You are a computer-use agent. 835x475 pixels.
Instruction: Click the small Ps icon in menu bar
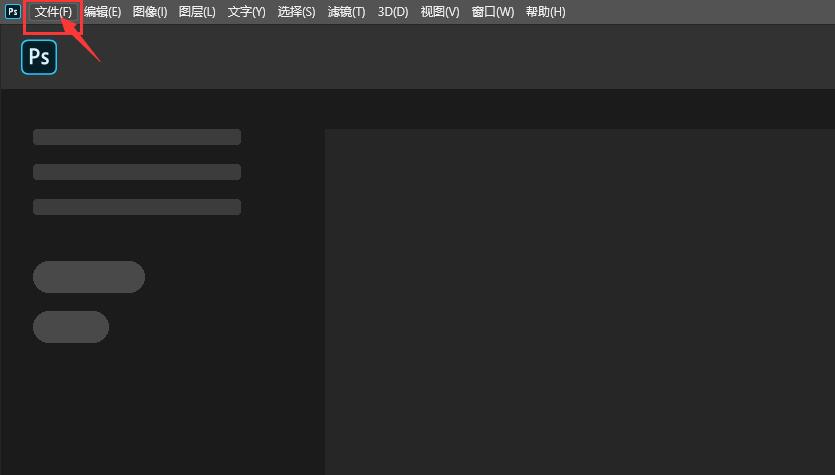pos(13,11)
